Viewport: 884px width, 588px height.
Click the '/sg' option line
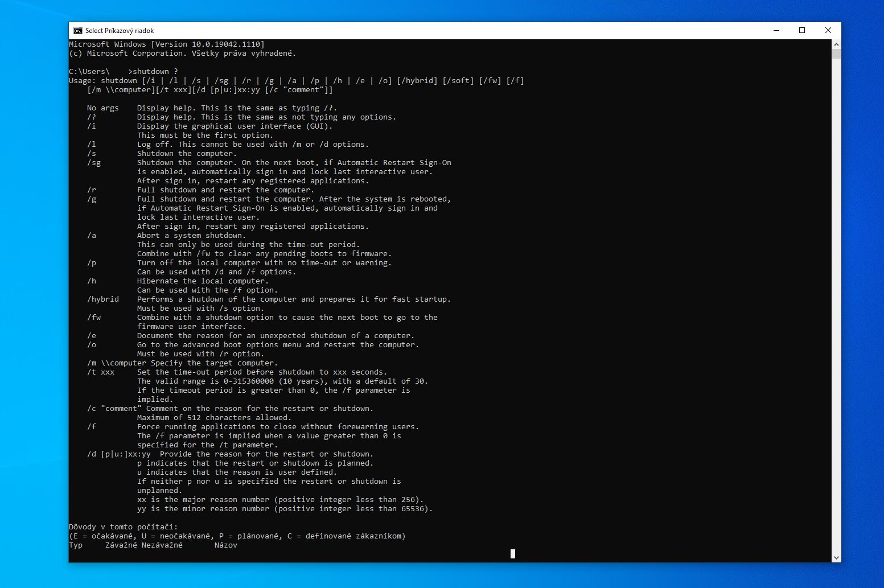(x=269, y=163)
